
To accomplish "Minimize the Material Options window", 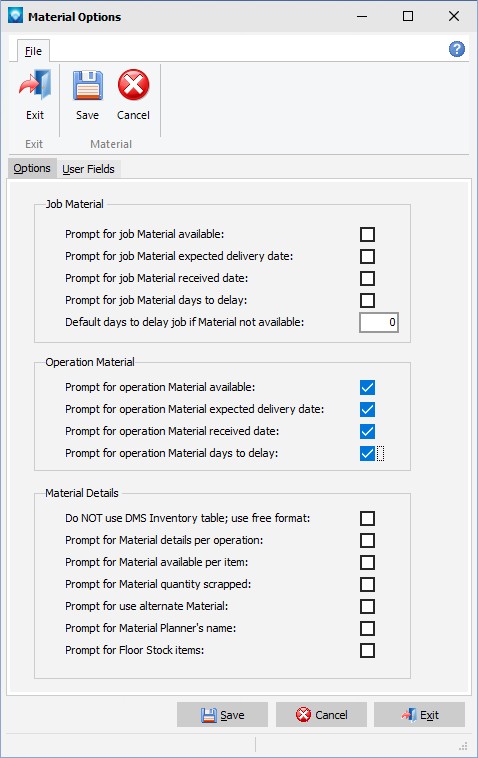I will (x=362, y=16).
